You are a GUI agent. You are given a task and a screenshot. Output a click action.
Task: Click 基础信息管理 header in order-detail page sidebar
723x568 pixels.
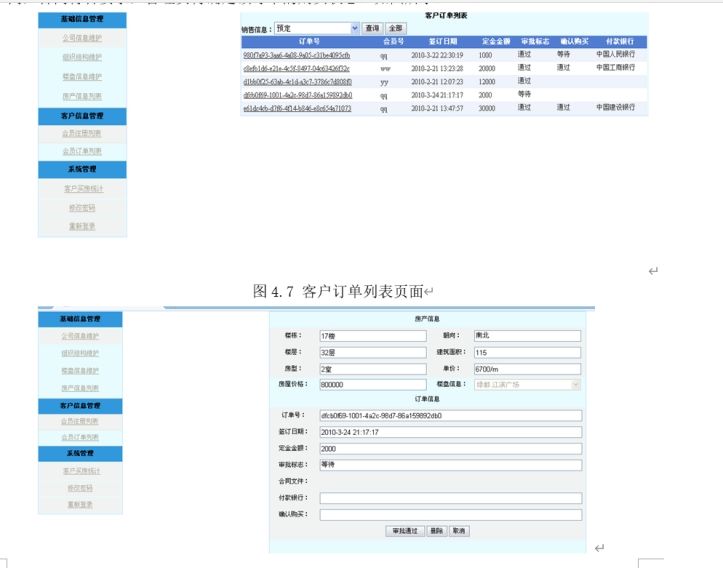click(x=80, y=319)
